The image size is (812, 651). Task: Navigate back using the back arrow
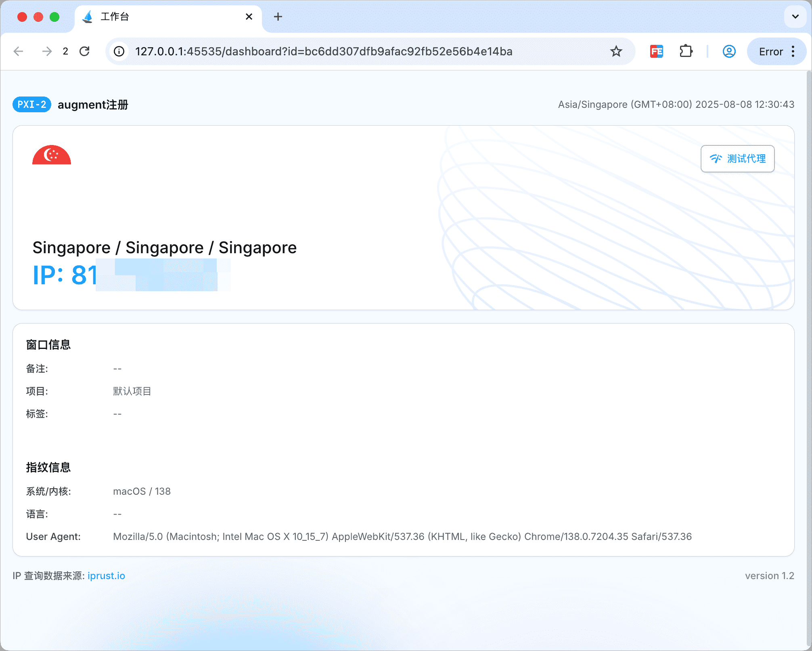18,51
